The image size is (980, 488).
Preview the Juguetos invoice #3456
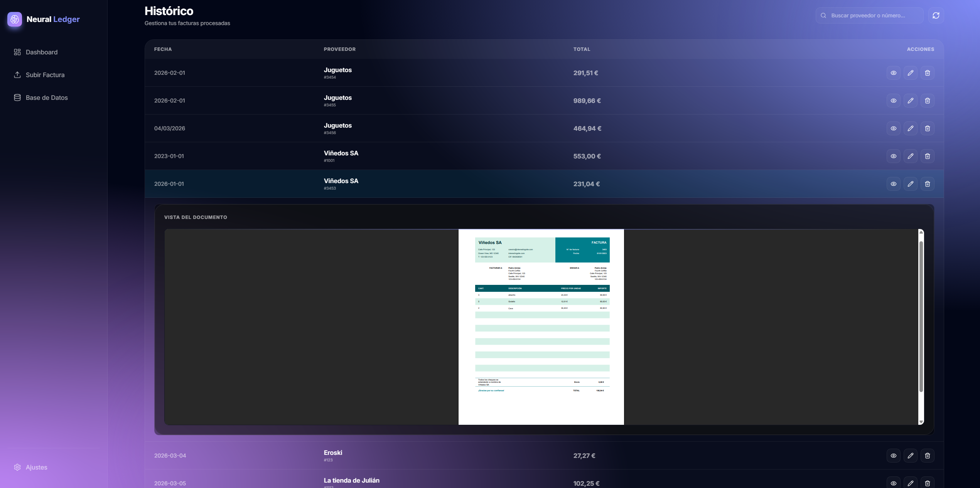894,128
